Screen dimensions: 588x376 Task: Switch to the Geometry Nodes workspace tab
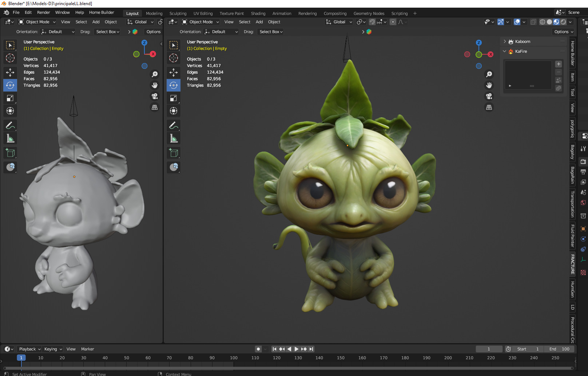click(369, 13)
